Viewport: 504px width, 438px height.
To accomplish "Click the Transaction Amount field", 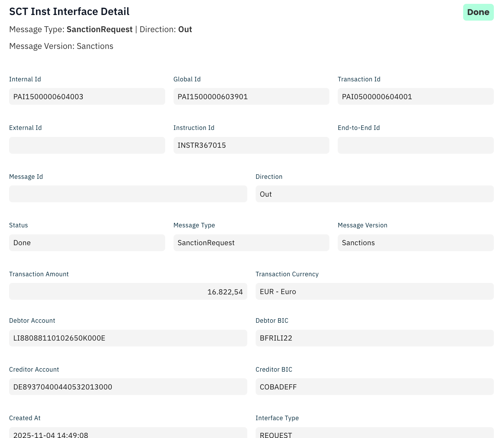I will tap(128, 291).
